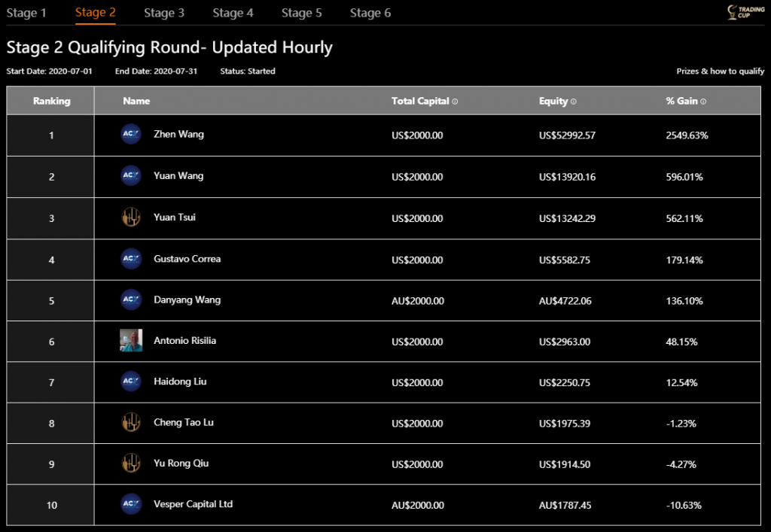Switch to the Stage 1 tab

[26, 13]
